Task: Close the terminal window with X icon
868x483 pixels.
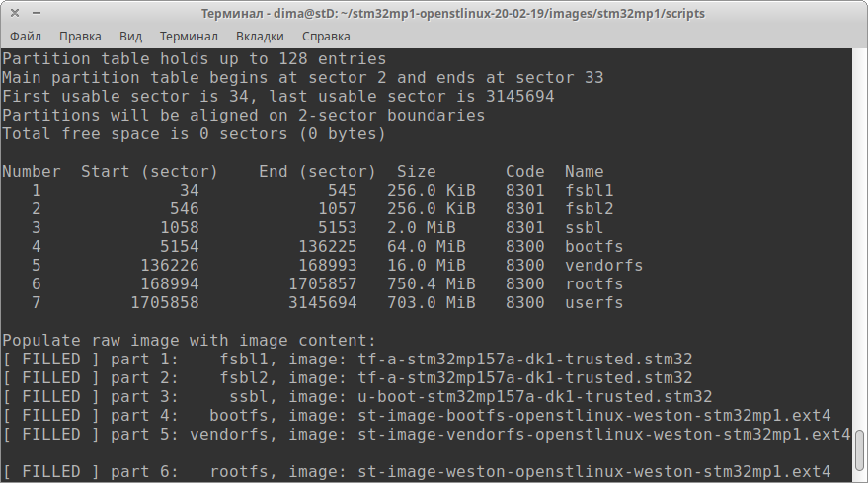Action: tap(15, 13)
